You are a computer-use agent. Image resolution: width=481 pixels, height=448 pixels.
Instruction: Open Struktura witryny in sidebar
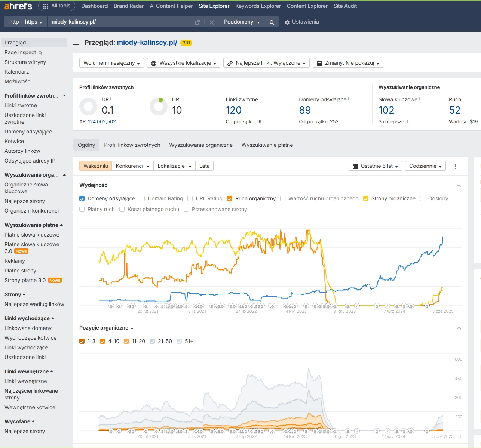pos(25,62)
